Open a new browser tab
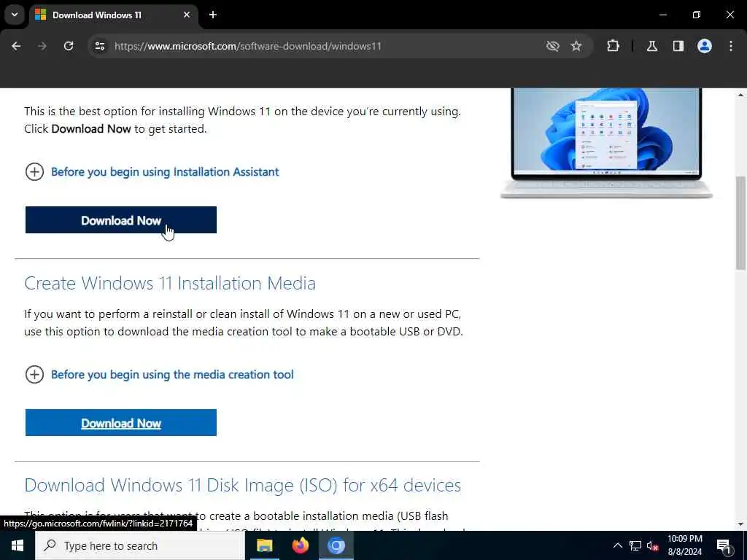The width and height of the screenshot is (747, 560). click(213, 15)
